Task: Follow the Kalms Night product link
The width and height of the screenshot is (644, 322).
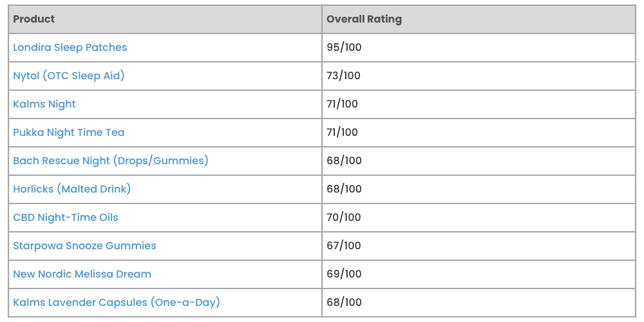Action: (44, 104)
